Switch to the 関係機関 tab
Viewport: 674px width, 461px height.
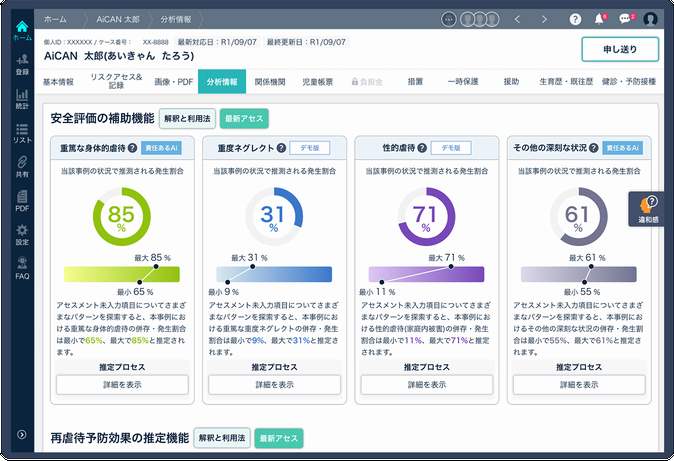270,82
